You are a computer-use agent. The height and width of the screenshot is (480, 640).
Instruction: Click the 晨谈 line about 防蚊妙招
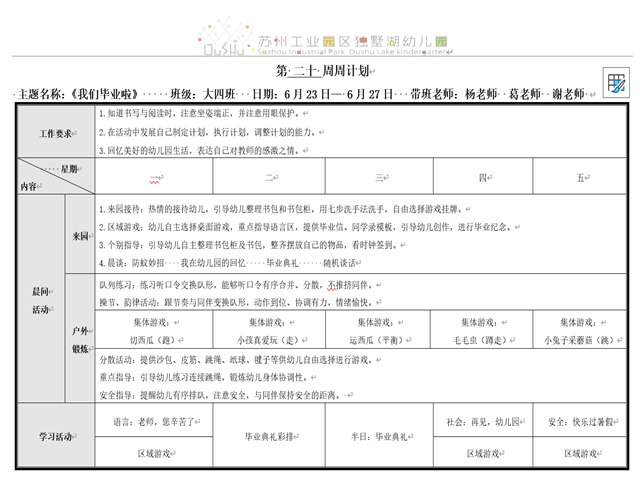point(228,263)
